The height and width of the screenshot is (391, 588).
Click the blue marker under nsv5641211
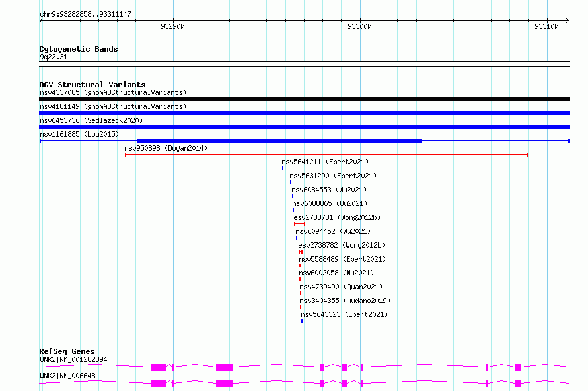(x=283, y=168)
